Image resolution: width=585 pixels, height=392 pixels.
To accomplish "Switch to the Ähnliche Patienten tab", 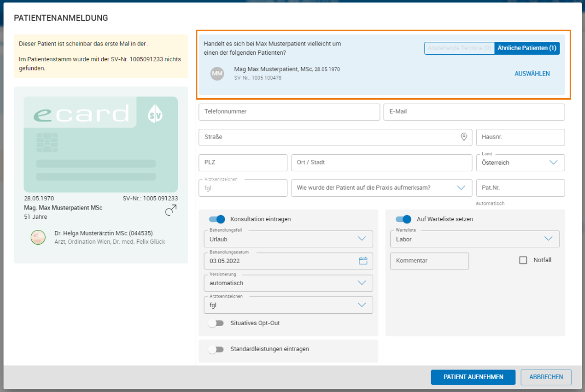I will (x=527, y=48).
